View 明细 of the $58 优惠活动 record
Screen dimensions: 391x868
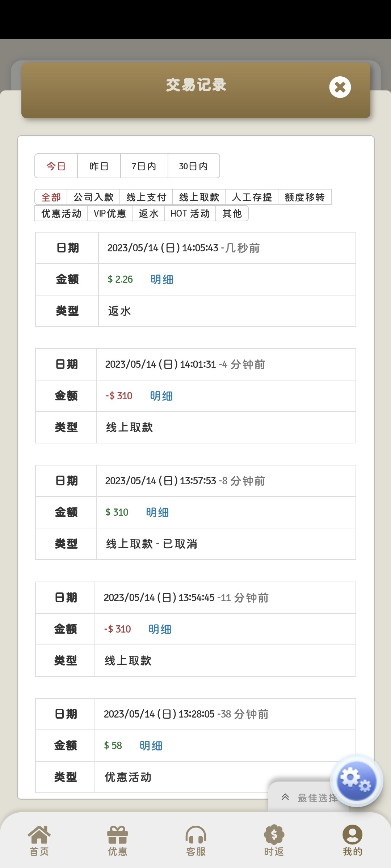pos(151,746)
